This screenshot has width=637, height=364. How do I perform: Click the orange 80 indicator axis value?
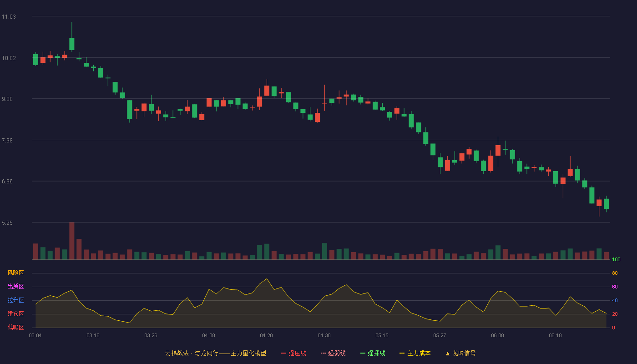[x=615, y=273]
